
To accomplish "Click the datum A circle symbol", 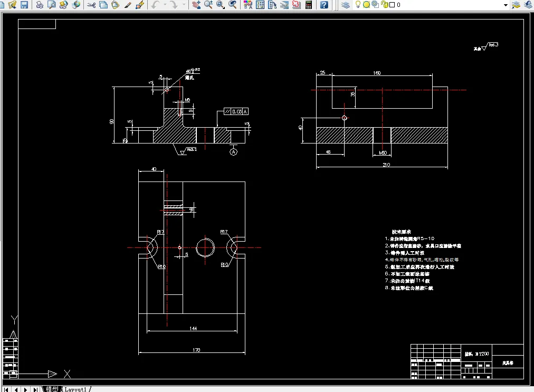I will coord(233,152).
